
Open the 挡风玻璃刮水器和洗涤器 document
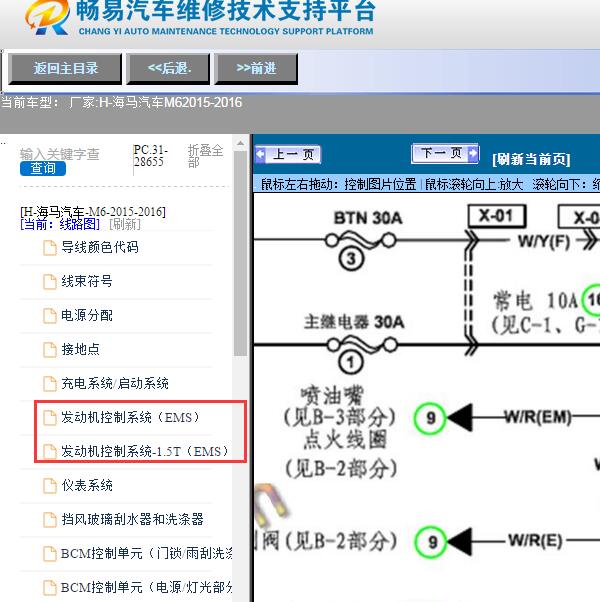point(132,519)
